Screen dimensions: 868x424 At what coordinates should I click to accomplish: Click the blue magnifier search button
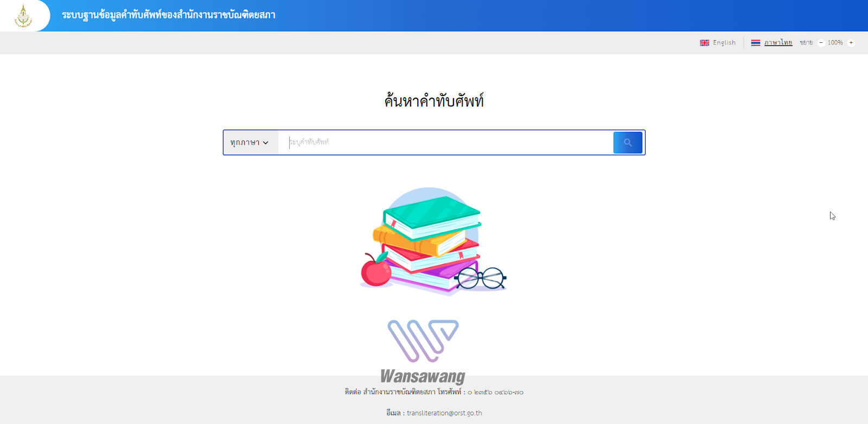point(628,143)
